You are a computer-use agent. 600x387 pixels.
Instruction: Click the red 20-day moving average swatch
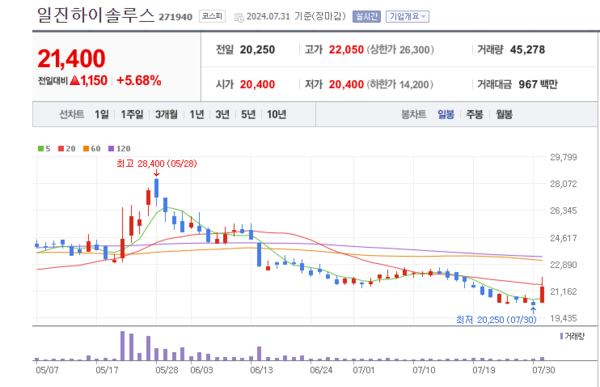click(x=61, y=149)
